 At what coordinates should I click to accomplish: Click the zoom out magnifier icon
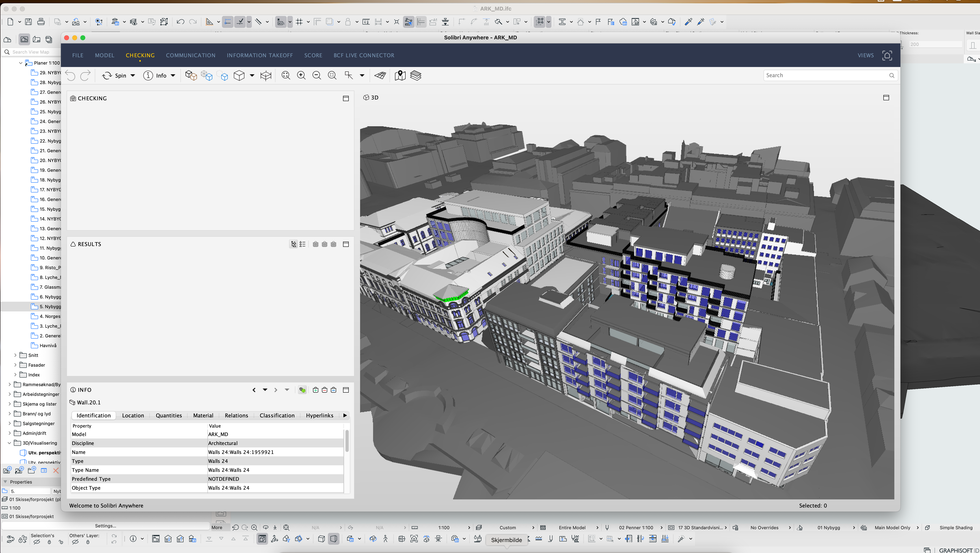coord(316,75)
